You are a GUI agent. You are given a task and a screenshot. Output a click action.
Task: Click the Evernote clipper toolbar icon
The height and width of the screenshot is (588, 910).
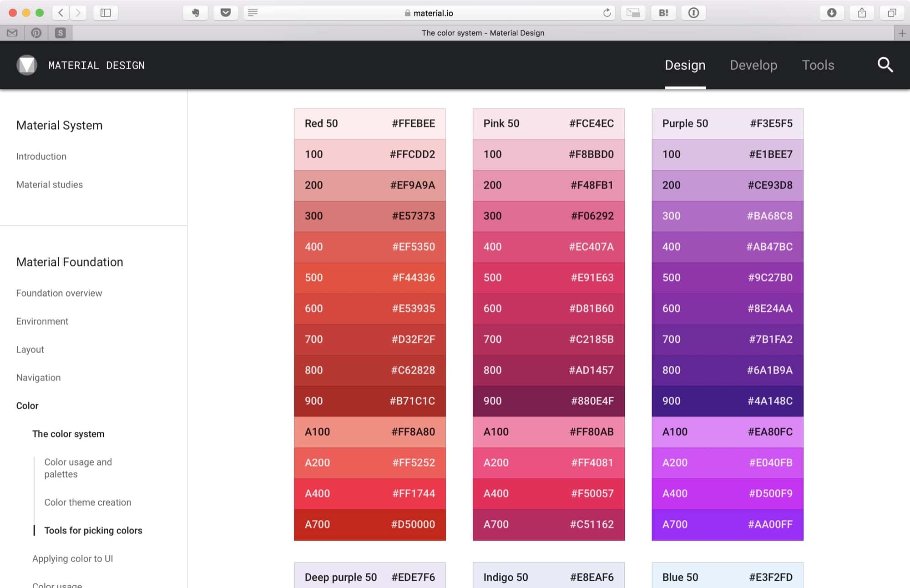pyautogui.click(x=195, y=13)
